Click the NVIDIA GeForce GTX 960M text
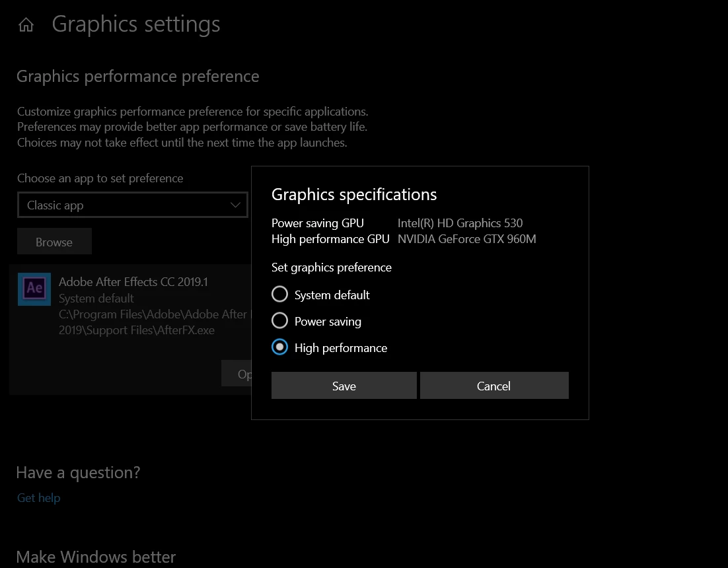Image resolution: width=728 pixels, height=568 pixels. (x=466, y=239)
